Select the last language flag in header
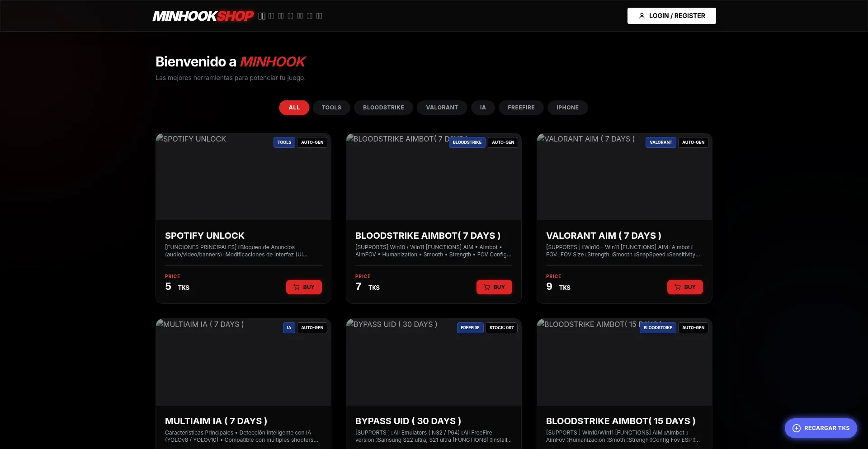This screenshot has width=868, height=449. (319, 16)
